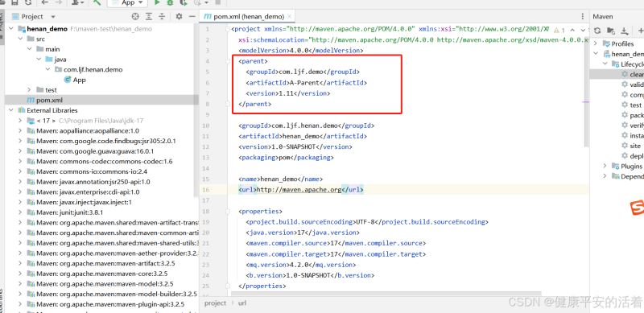Open the Project view selector dropdown
The height and width of the screenshot is (313, 644).
53,16
